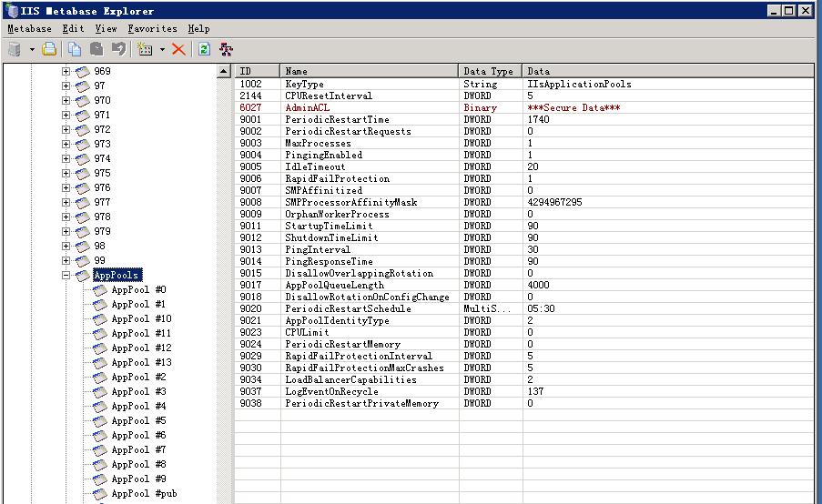Expand tree node 977
822x504 pixels.
click(66, 202)
